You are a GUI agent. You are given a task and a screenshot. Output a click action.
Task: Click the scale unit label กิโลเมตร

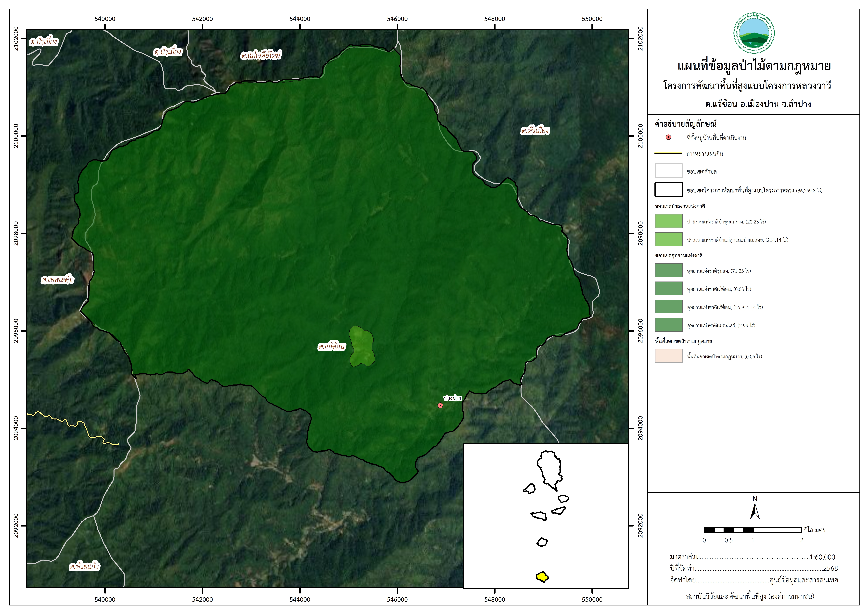click(x=815, y=530)
